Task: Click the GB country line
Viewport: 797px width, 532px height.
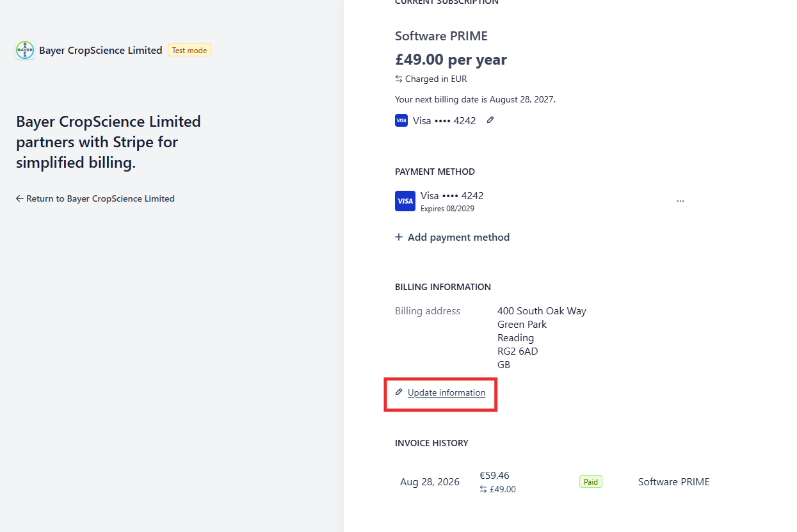Action: [x=504, y=364]
